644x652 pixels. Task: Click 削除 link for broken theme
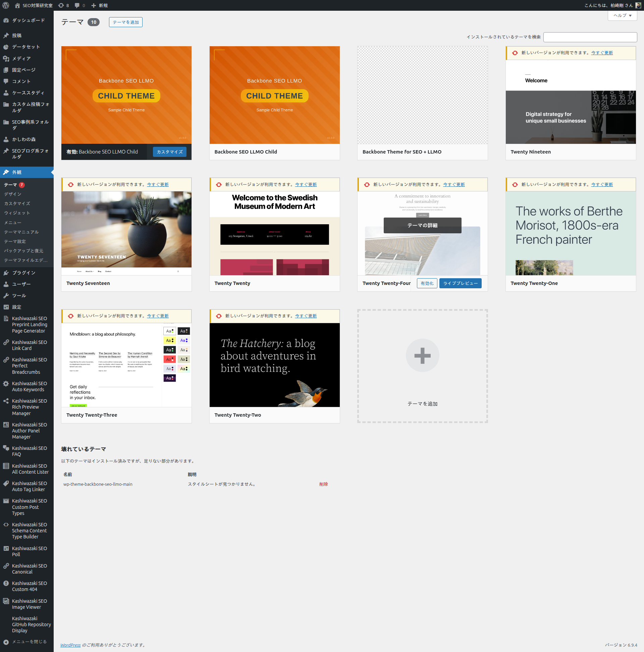(x=324, y=484)
